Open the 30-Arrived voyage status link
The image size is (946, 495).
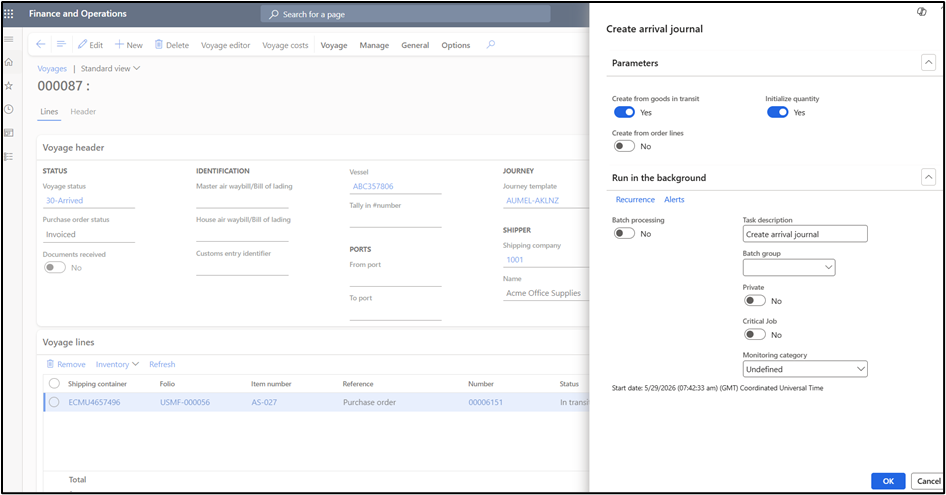(x=65, y=200)
